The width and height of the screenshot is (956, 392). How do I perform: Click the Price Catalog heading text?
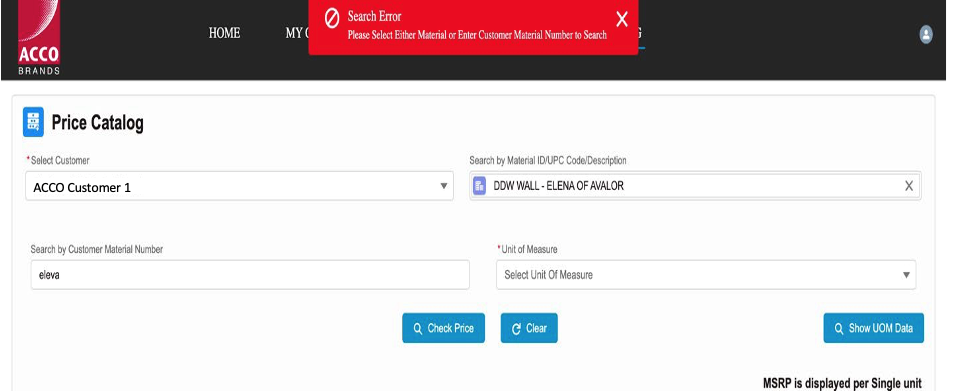pos(98,123)
